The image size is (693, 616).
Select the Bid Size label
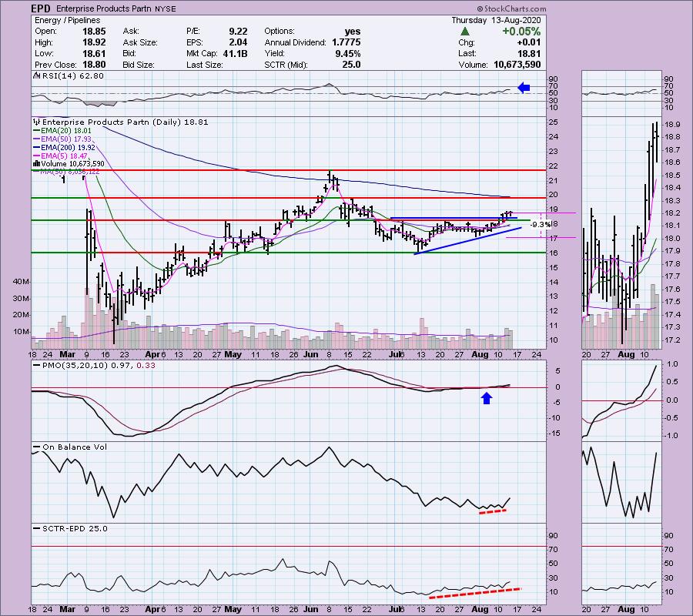coord(139,65)
